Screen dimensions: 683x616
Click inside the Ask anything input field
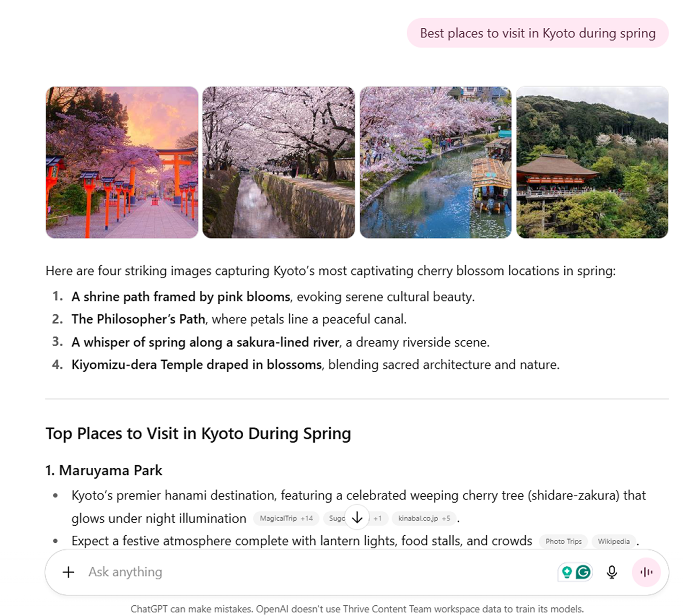pos(214,572)
